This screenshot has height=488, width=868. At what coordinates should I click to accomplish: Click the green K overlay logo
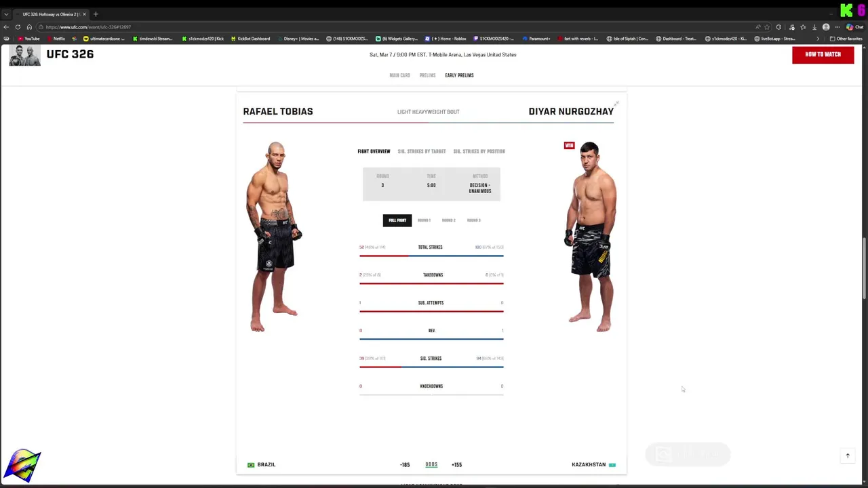click(846, 10)
